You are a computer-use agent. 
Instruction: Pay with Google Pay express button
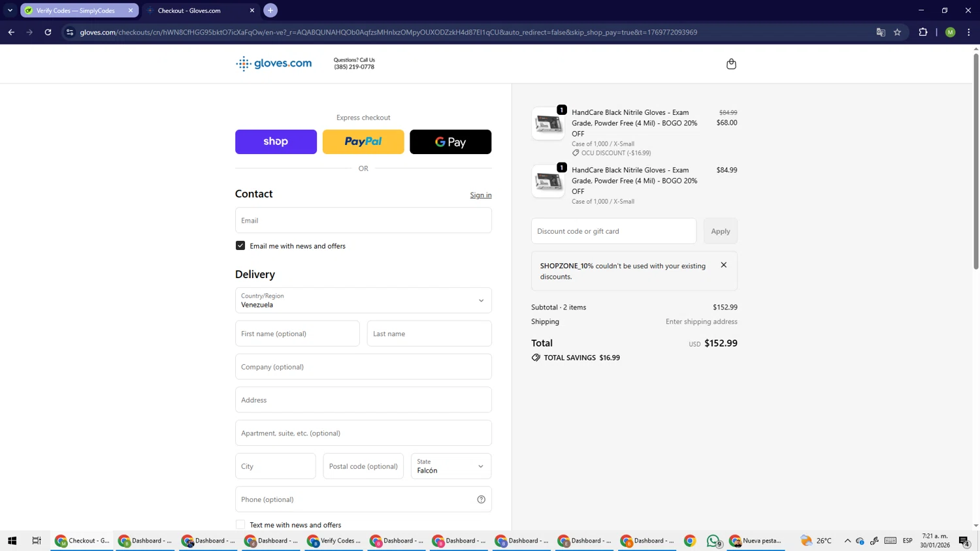click(450, 142)
